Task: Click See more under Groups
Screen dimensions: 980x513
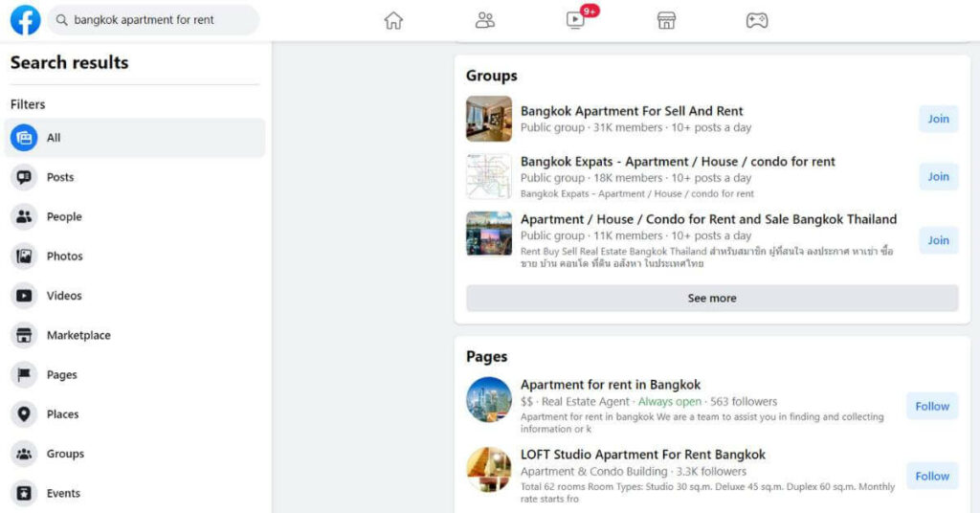Action: (712, 298)
